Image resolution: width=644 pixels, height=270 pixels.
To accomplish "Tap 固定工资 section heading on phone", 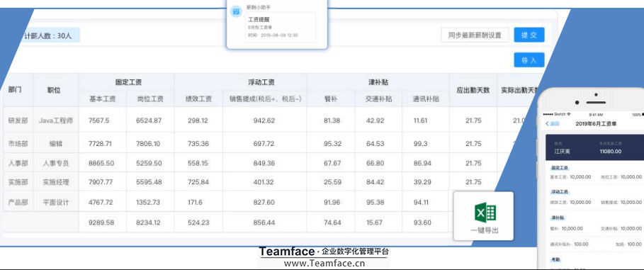I will coord(559,168).
